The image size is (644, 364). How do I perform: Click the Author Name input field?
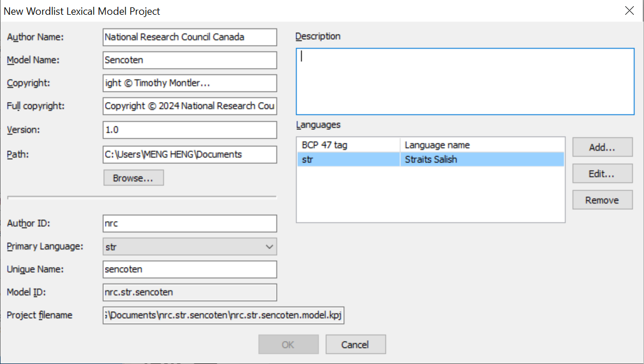click(x=190, y=37)
